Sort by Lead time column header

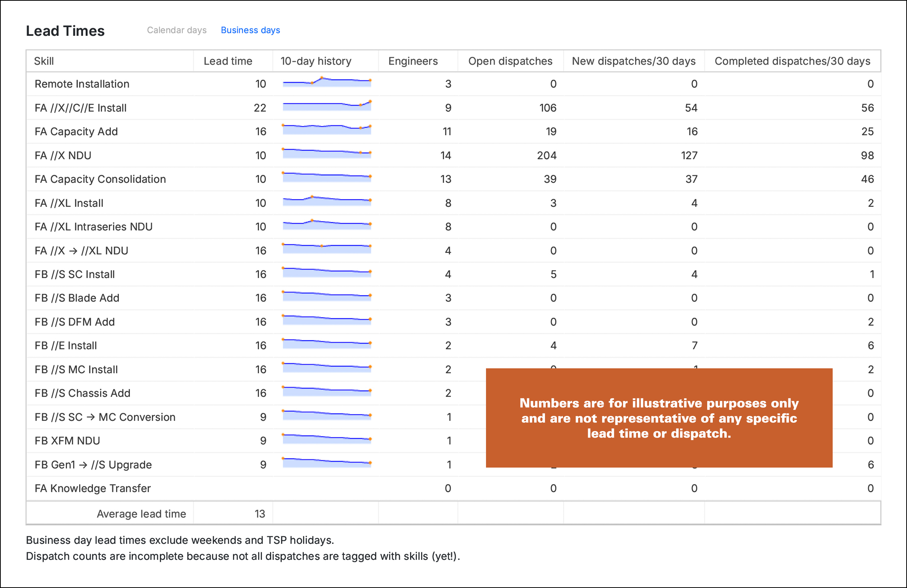tap(228, 61)
